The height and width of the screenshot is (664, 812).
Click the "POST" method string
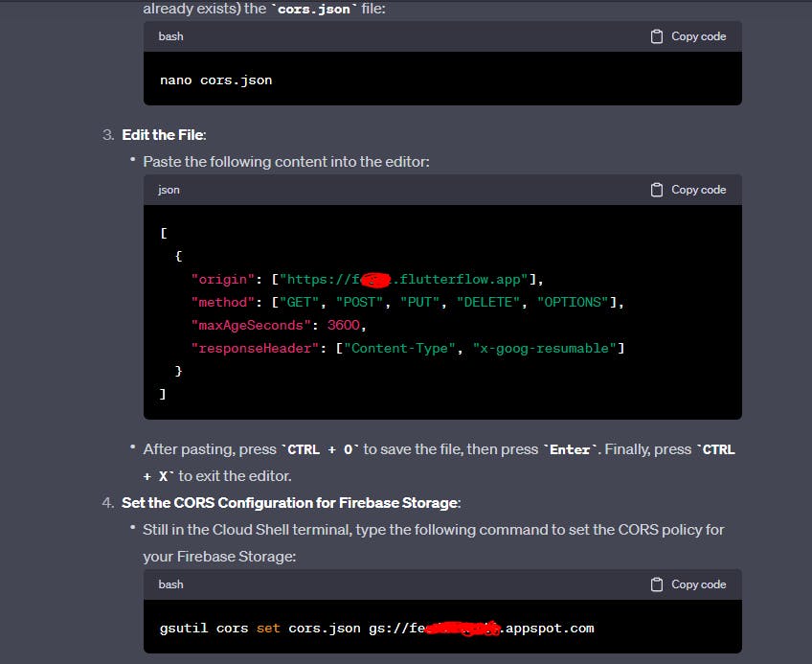coord(359,302)
